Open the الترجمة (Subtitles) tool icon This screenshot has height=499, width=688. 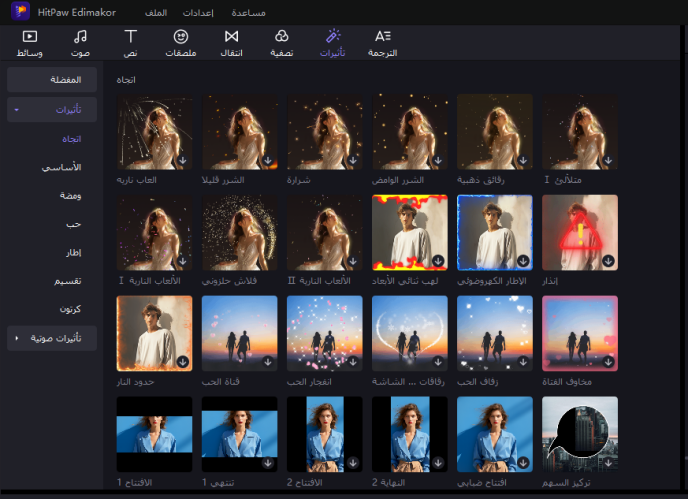point(382,37)
